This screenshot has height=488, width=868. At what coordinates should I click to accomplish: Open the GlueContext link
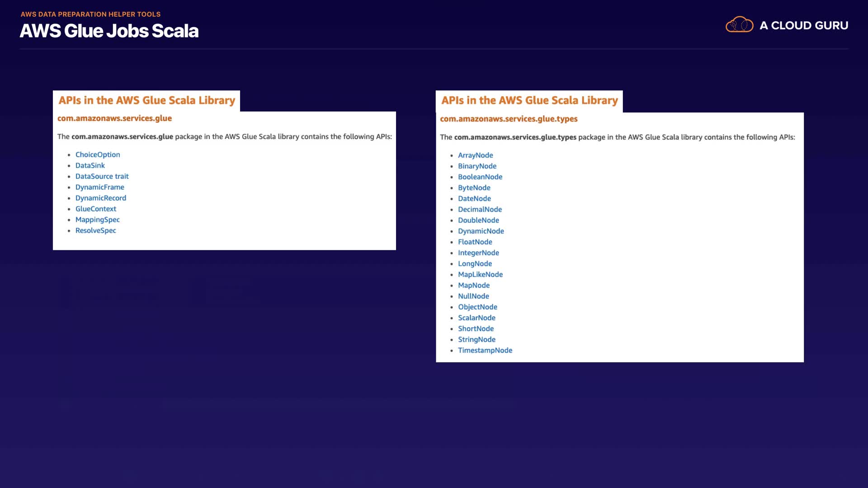tap(95, 209)
